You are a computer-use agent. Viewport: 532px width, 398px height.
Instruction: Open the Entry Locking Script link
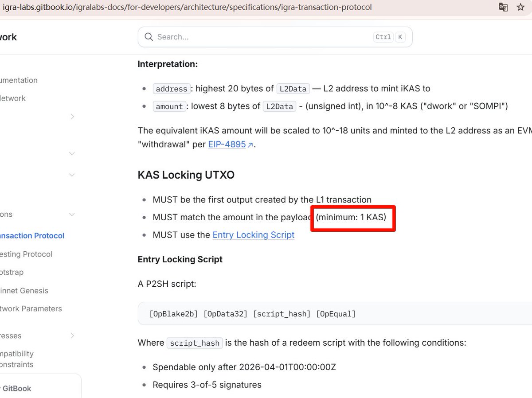pyautogui.click(x=254, y=235)
